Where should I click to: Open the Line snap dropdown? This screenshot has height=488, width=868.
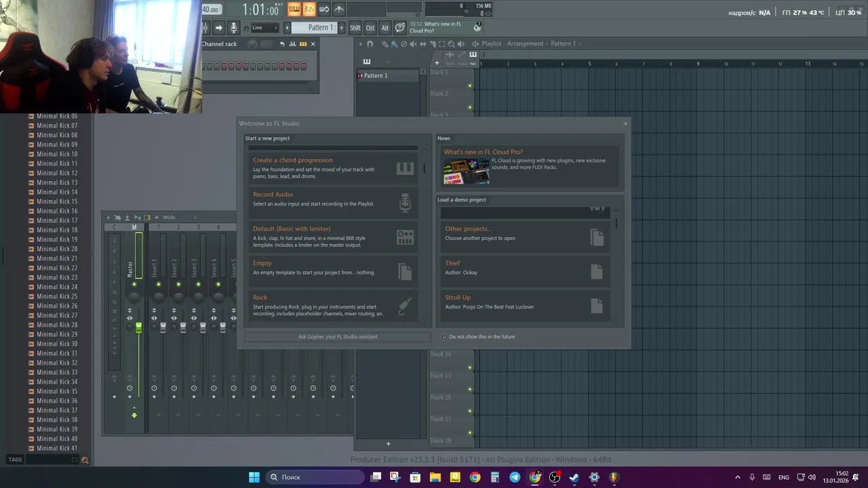(x=264, y=28)
